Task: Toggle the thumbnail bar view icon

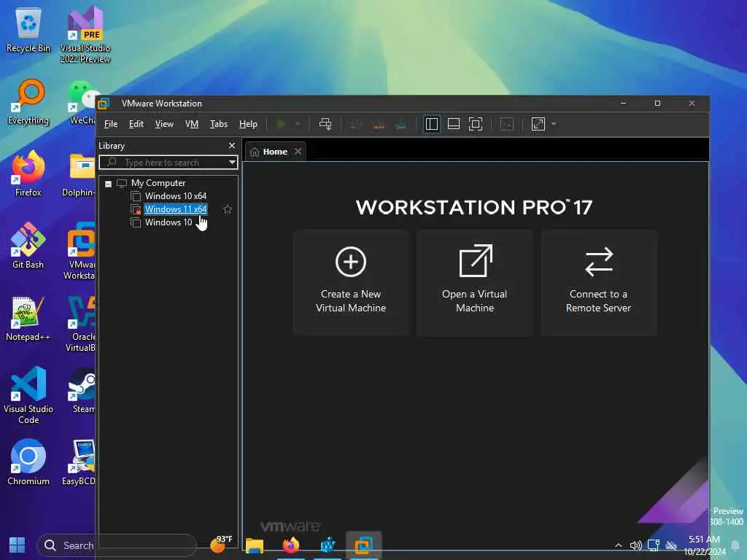Action: [x=454, y=124]
